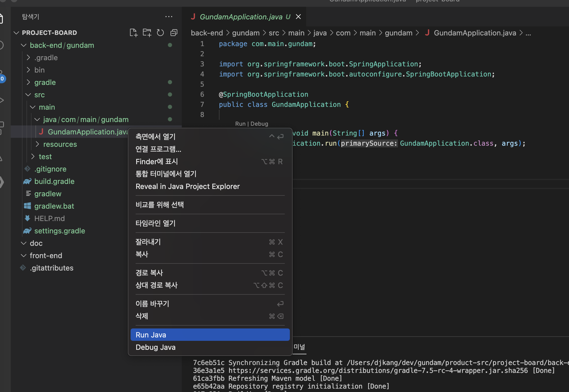Open gradlew.bat Windows batch file
The image size is (569, 392).
tap(54, 206)
